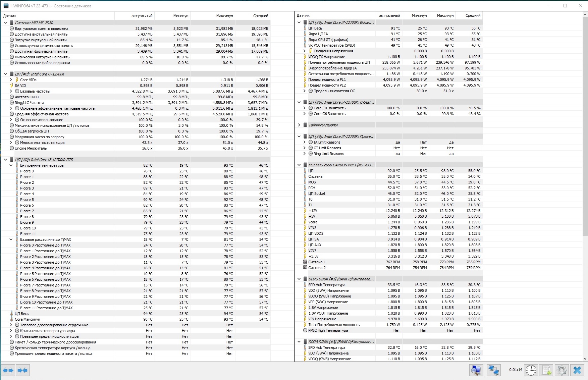Select the ЦП [#0]: Intel Core i7-12700K: DTS header

[x=136, y=160]
